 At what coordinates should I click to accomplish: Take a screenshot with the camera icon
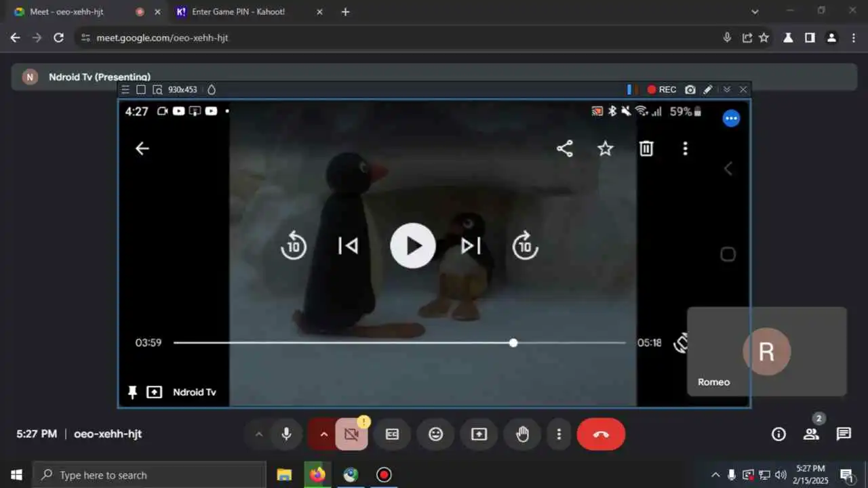click(x=690, y=89)
